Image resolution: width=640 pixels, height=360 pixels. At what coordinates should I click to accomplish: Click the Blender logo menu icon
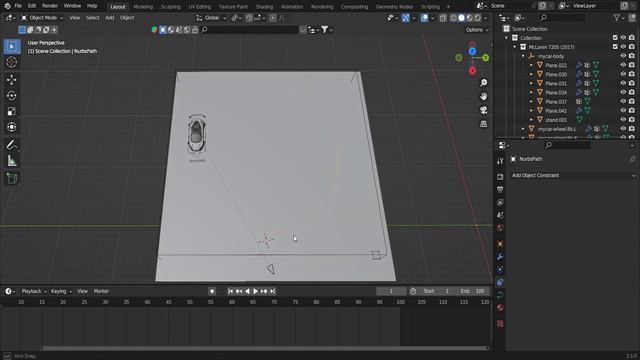[x=7, y=6]
